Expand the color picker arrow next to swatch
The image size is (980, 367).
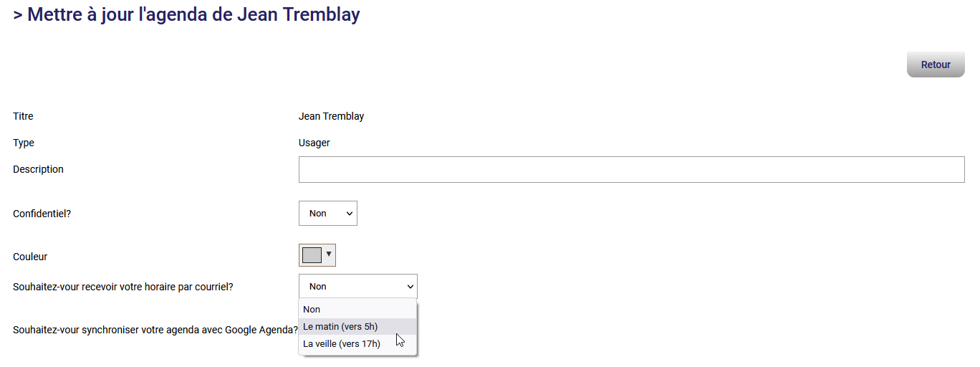tap(329, 254)
